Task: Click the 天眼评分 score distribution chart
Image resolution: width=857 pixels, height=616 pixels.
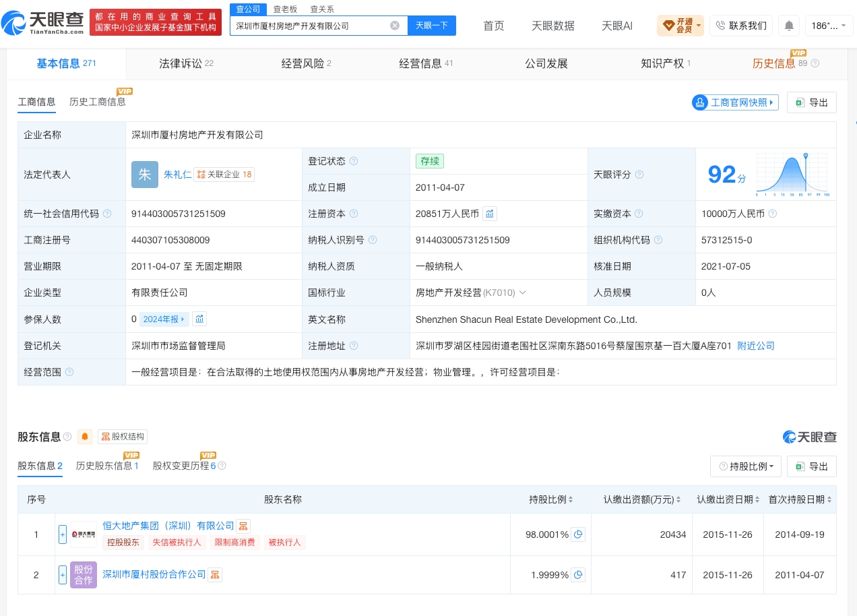Action: [x=793, y=175]
